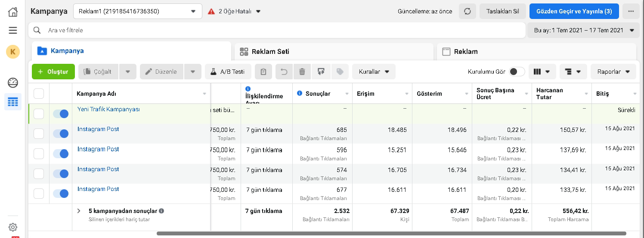This screenshot has width=644, height=238.
Task: Open Yeni Trafik Kampanyası campaign link
Action: point(108,110)
